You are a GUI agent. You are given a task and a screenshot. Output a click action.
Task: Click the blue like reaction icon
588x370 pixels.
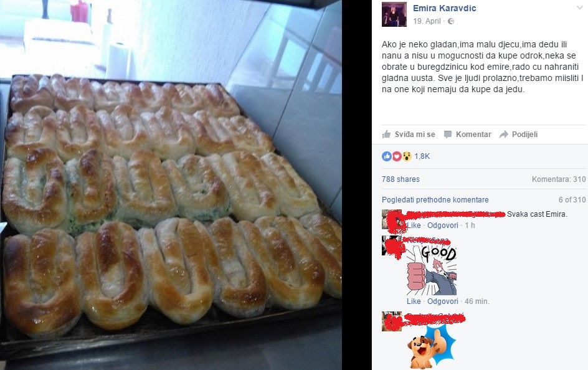(x=387, y=156)
